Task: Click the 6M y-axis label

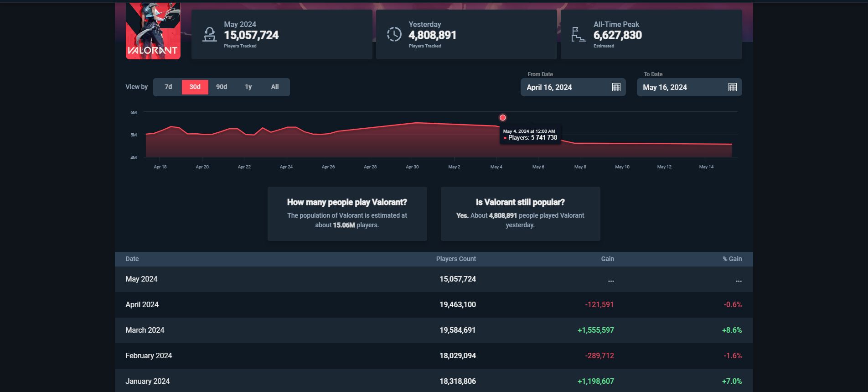Action: click(134, 112)
